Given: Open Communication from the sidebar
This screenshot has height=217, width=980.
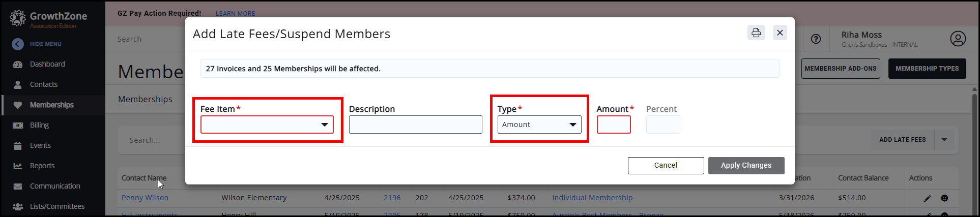Looking at the screenshot, I should click(55, 186).
